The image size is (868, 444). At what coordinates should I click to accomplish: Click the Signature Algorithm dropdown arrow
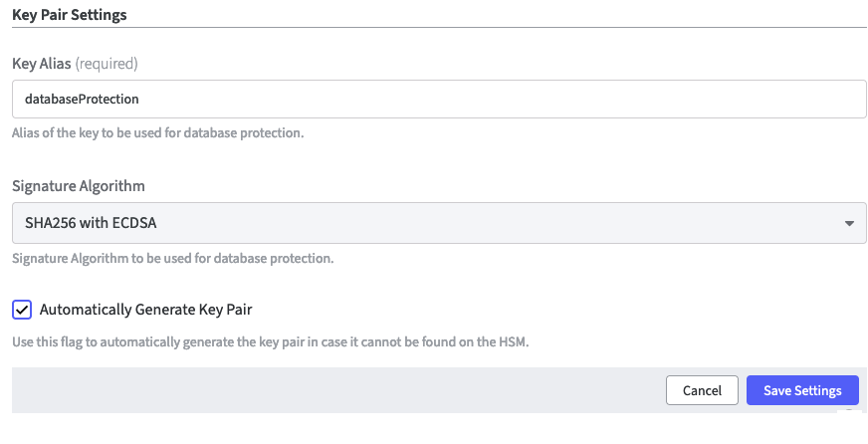click(848, 223)
